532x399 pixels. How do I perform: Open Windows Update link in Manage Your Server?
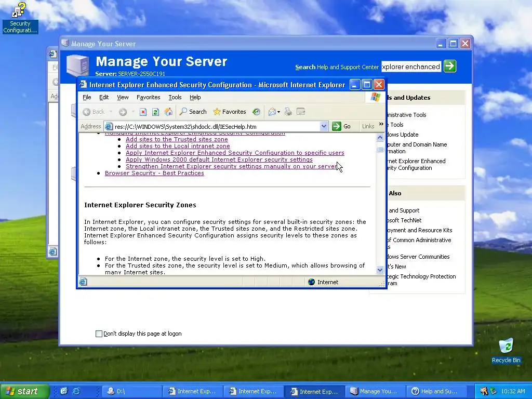coord(403,135)
